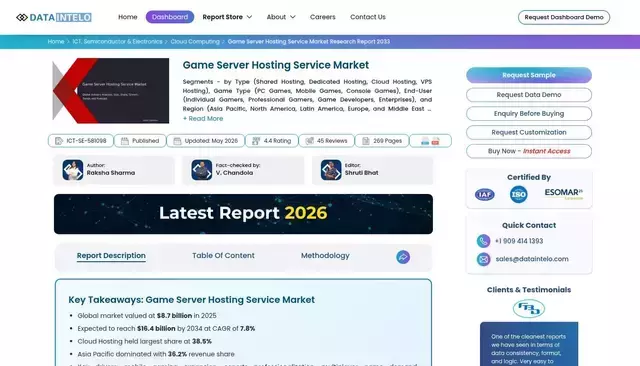Viewport: 640px width, 366px height.
Task: Call the number +1 909 414 1393
Action: [519, 241]
